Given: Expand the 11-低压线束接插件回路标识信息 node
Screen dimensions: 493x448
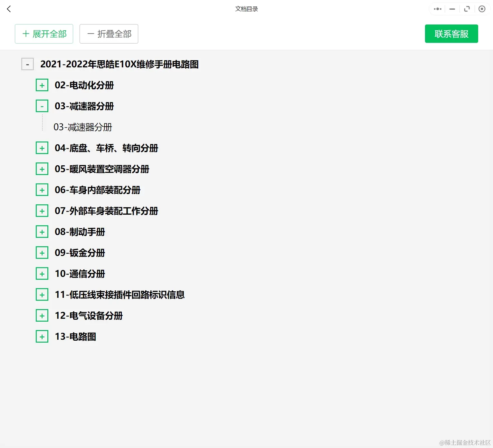Looking at the screenshot, I should tap(42, 294).
